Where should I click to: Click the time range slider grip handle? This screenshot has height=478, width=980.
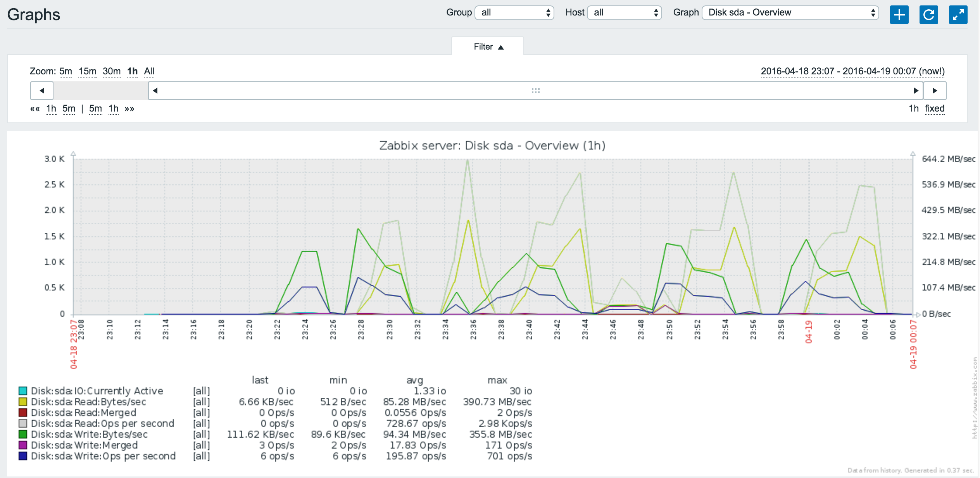tap(535, 91)
